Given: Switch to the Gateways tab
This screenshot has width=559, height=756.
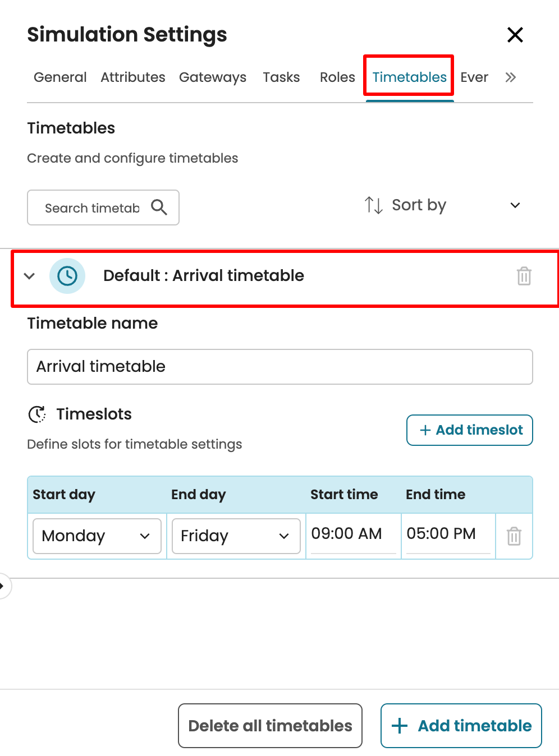Looking at the screenshot, I should (213, 77).
